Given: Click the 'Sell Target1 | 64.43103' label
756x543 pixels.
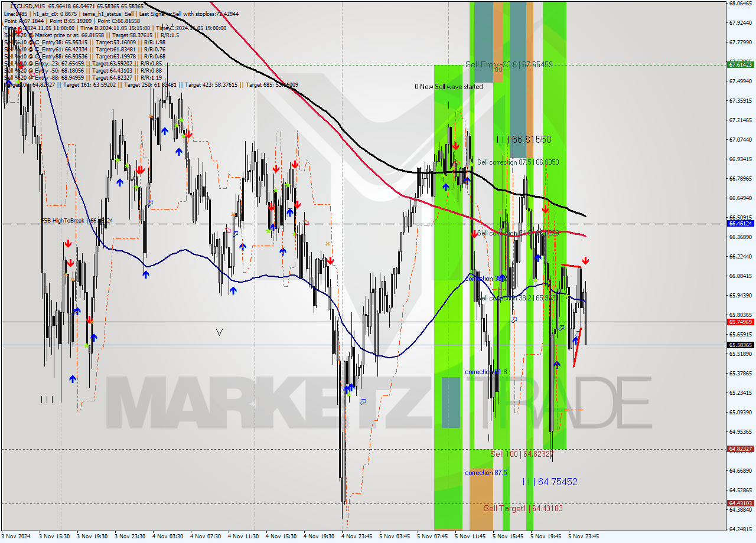Looking at the screenshot, I should click(523, 508).
